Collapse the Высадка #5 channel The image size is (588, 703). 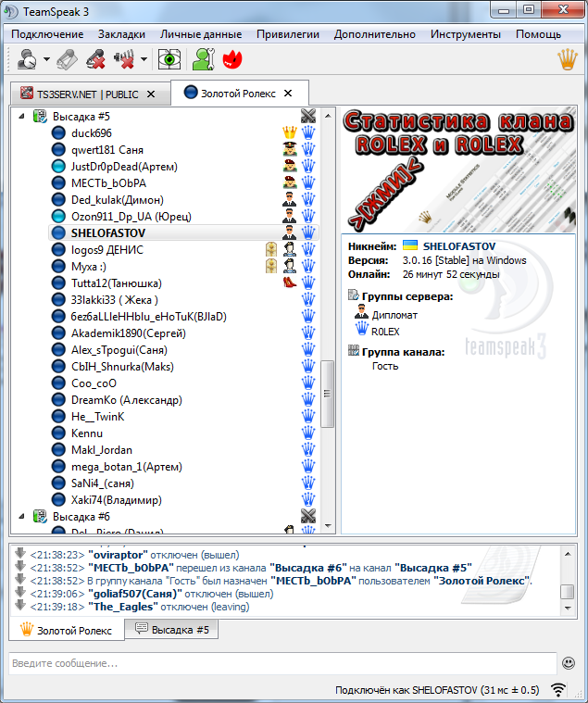[21, 117]
